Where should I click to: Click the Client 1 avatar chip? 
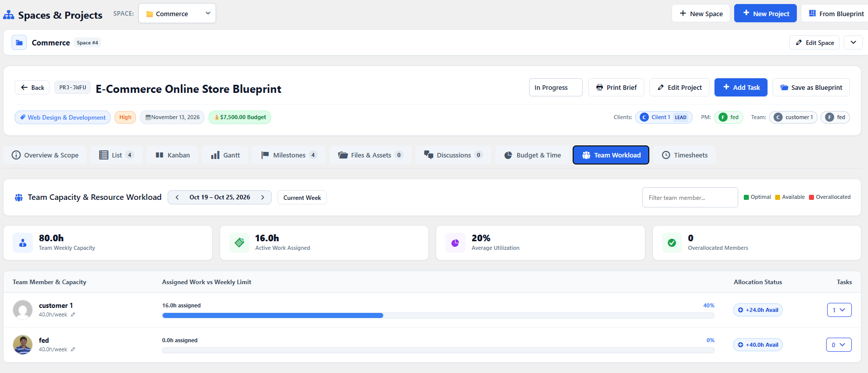(663, 117)
